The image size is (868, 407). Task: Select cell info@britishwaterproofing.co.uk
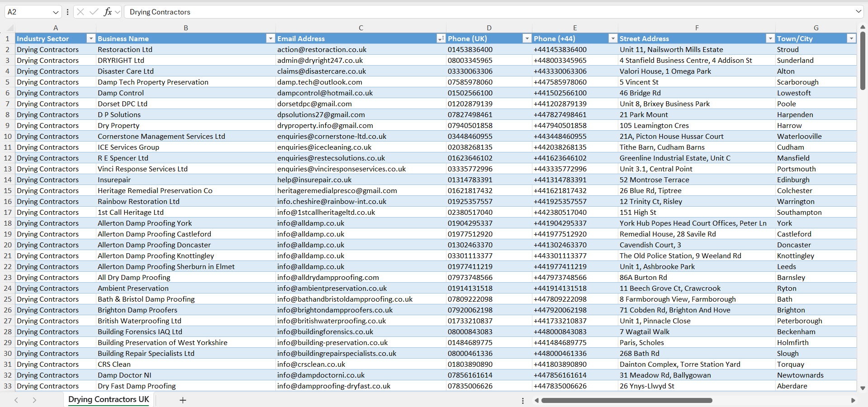pos(360,321)
